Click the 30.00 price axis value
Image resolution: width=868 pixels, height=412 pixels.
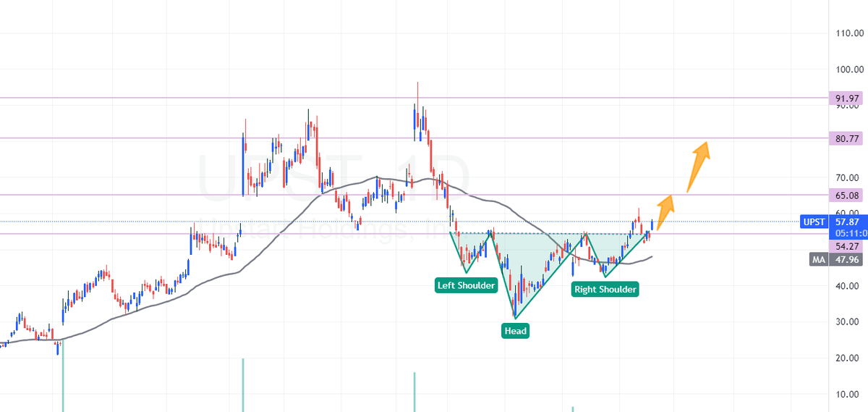[x=848, y=321]
